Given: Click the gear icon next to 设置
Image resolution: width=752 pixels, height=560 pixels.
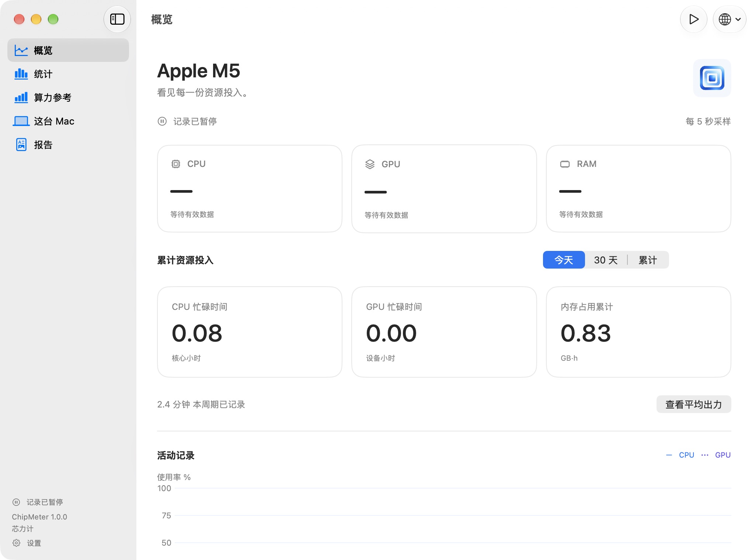Looking at the screenshot, I should pyautogui.click(x=17, y=543).
